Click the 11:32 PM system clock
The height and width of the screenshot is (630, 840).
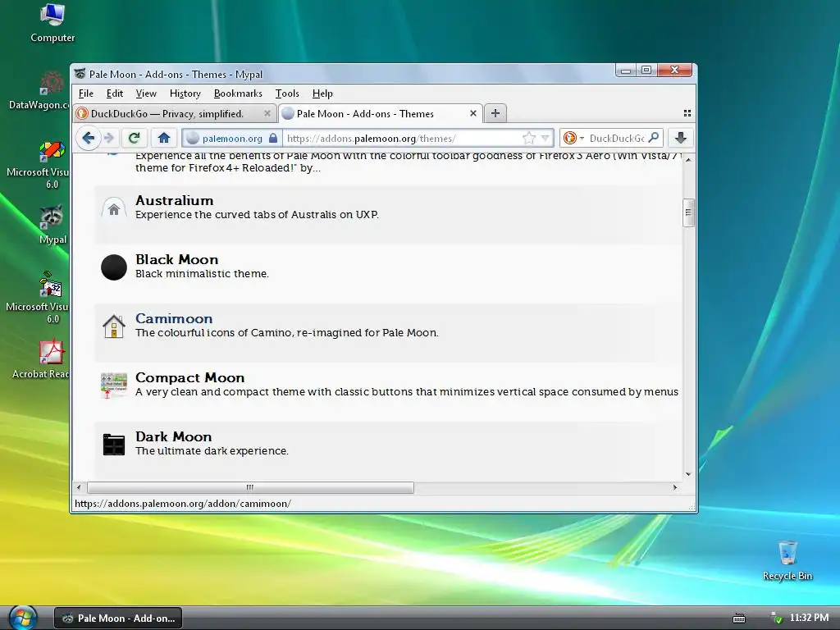pyautogui.click(x=810, y=618)
